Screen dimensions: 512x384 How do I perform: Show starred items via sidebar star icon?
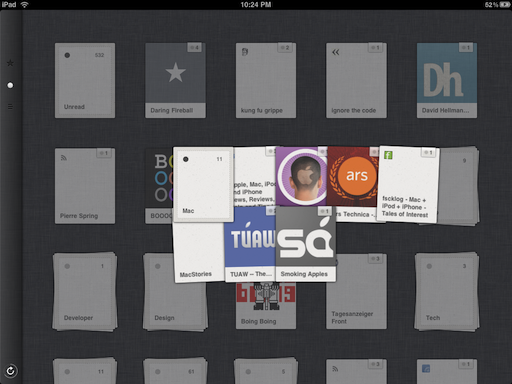click(10, 63)
